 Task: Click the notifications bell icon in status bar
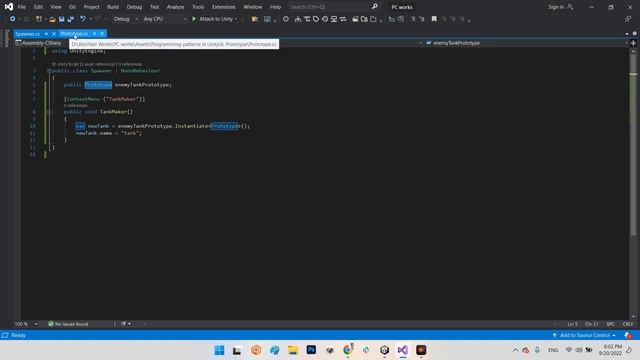[x=628, y=335]
